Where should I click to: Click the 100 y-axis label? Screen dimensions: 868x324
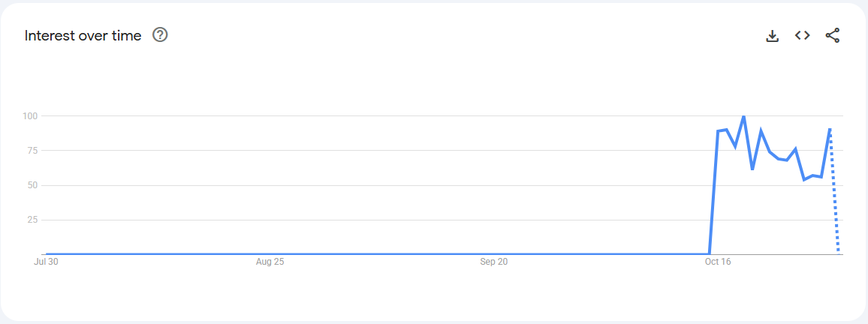(x=30, y=116)
